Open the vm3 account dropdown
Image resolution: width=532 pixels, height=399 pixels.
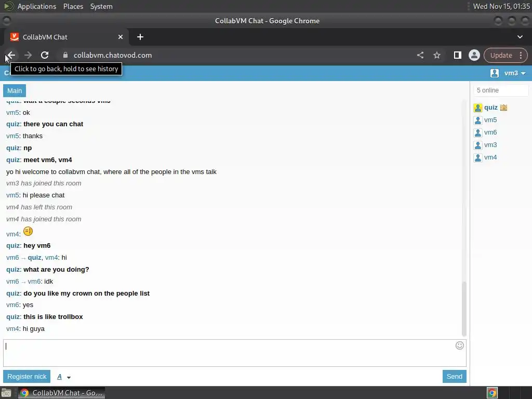[515, 73]
